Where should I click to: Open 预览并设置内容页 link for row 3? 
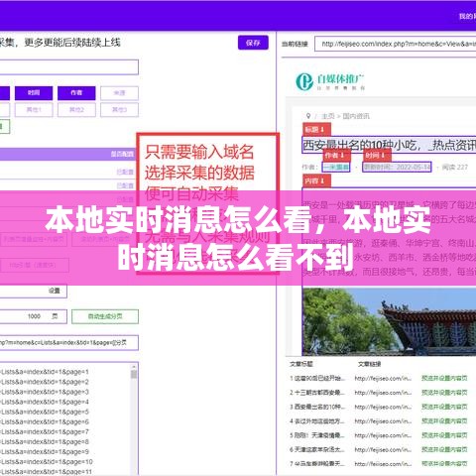click(444, 407)
